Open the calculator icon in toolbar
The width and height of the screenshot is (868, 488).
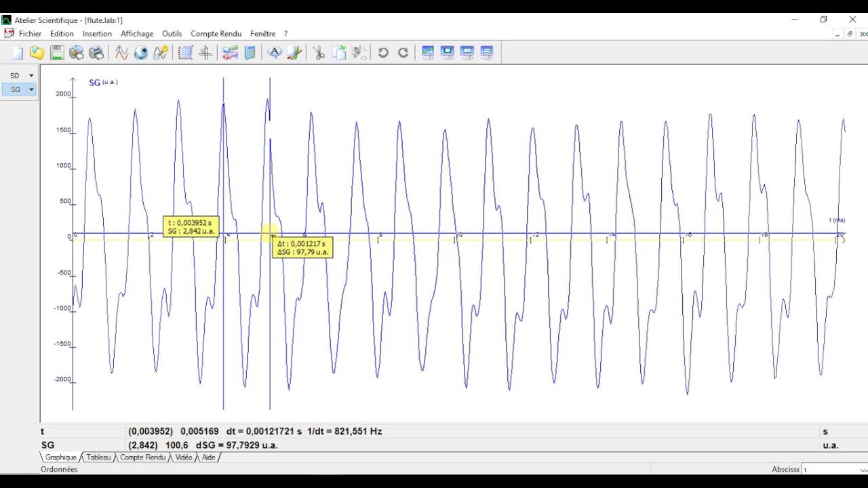[250, 53]
